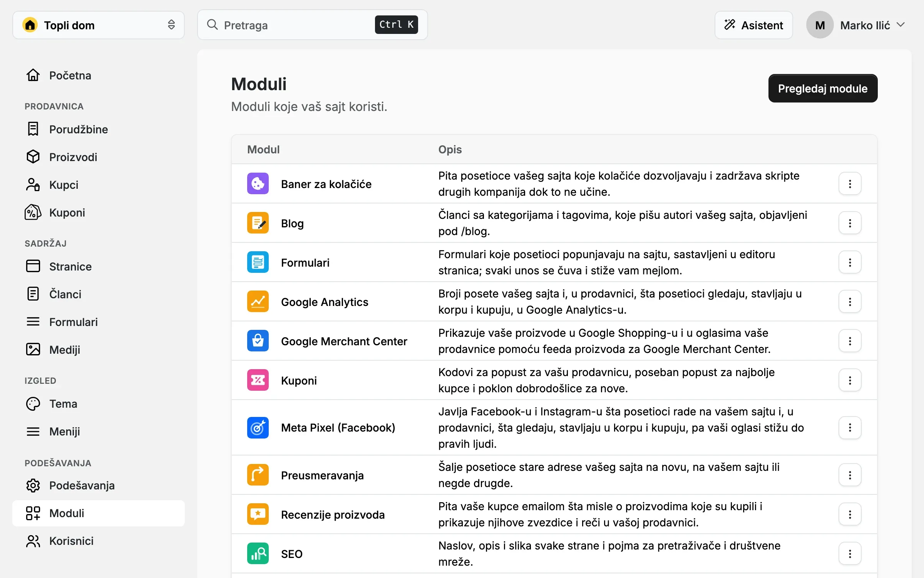Image resolution: width=924 pixels, height=578 pixels.
Task: Select Moduli in the sidebar
Action: pyautogui.click(x=99, y=513)
